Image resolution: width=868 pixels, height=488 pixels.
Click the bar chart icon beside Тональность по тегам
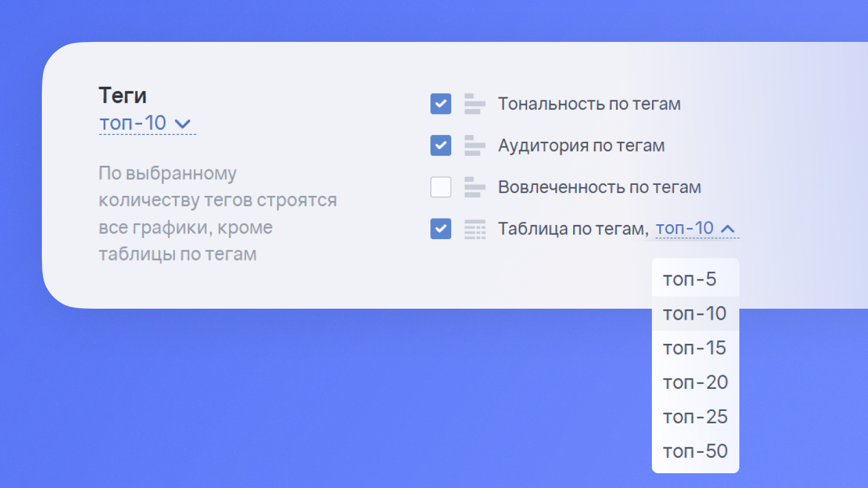tap(475, 104)
